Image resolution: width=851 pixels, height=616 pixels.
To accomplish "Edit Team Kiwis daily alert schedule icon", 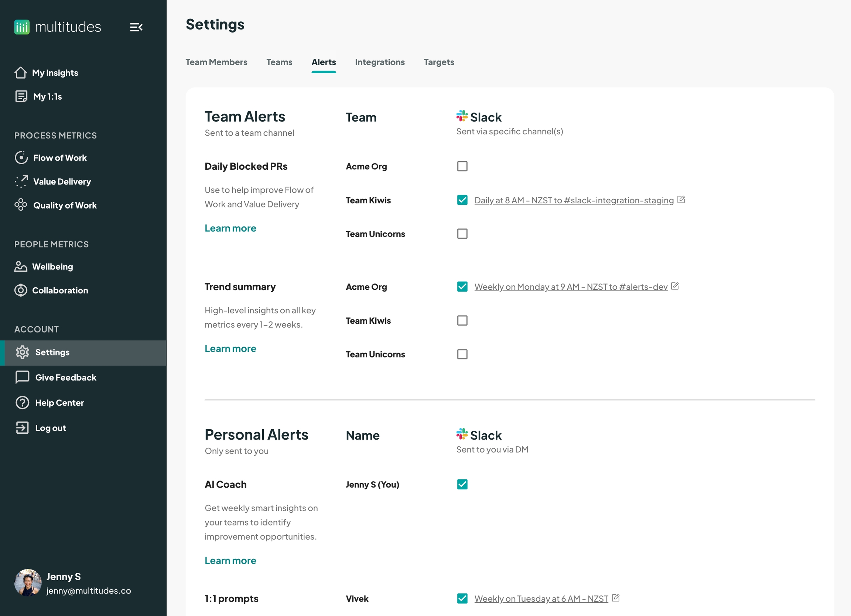I will pyautogui.click(x=681, y=200).
